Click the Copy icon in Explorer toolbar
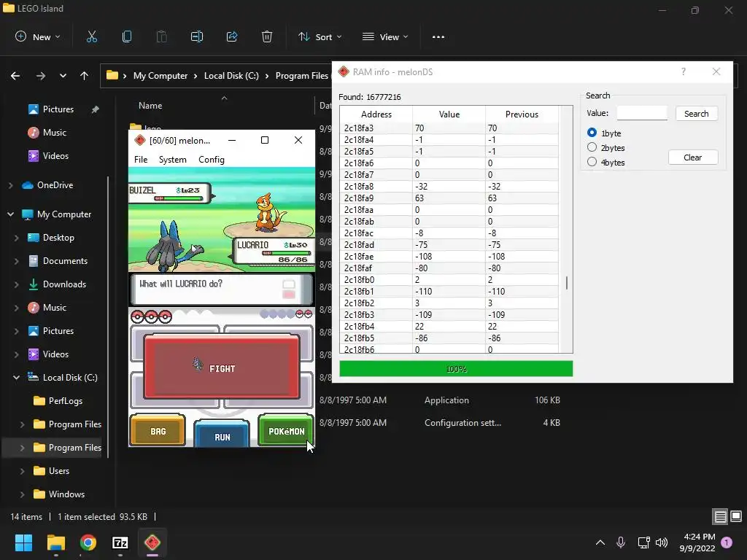This screenshot has height=560, width=747. [127, 36]
